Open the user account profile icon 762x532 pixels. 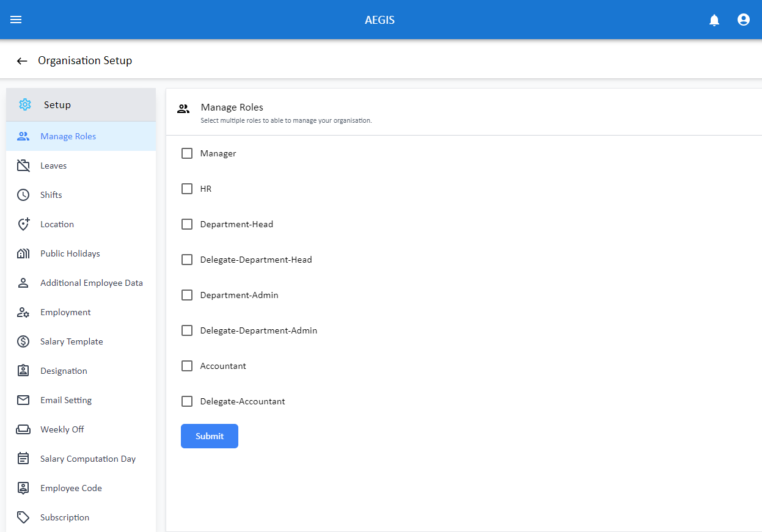pyautogui.click(x=743, y=20)
